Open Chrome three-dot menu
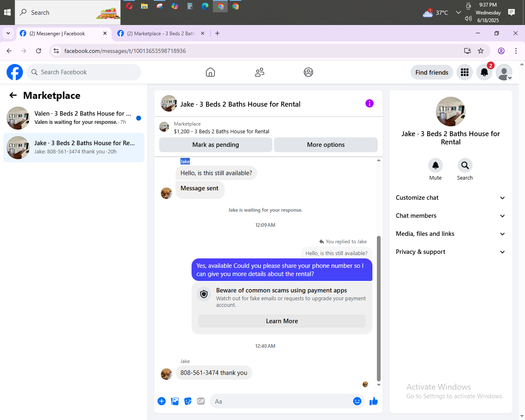 516,51
